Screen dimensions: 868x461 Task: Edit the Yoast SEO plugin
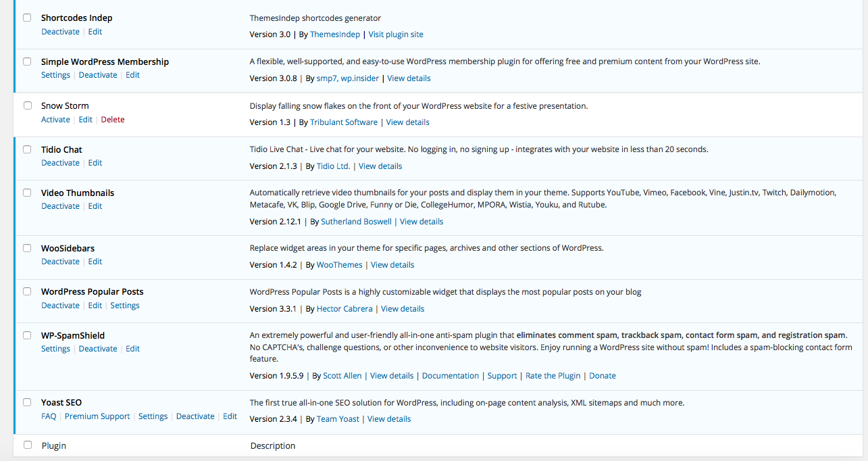coord(230,416)
